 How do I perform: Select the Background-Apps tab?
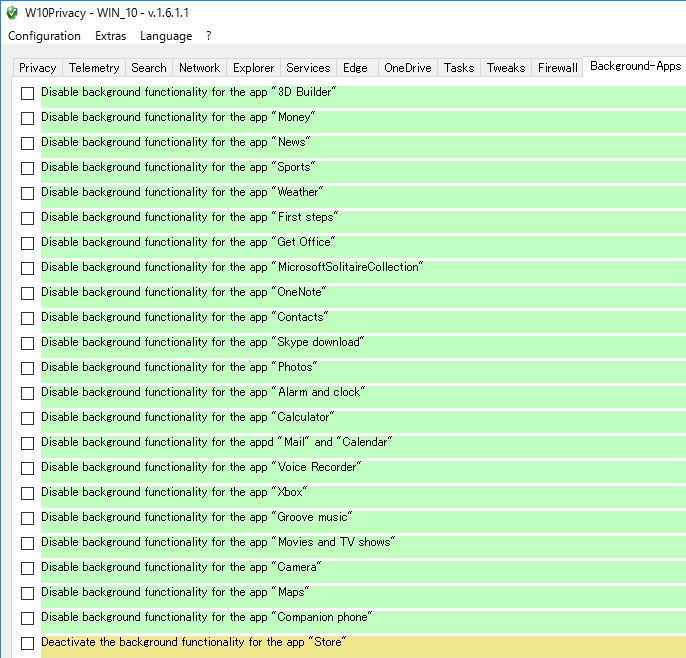(x=635, y=66)
